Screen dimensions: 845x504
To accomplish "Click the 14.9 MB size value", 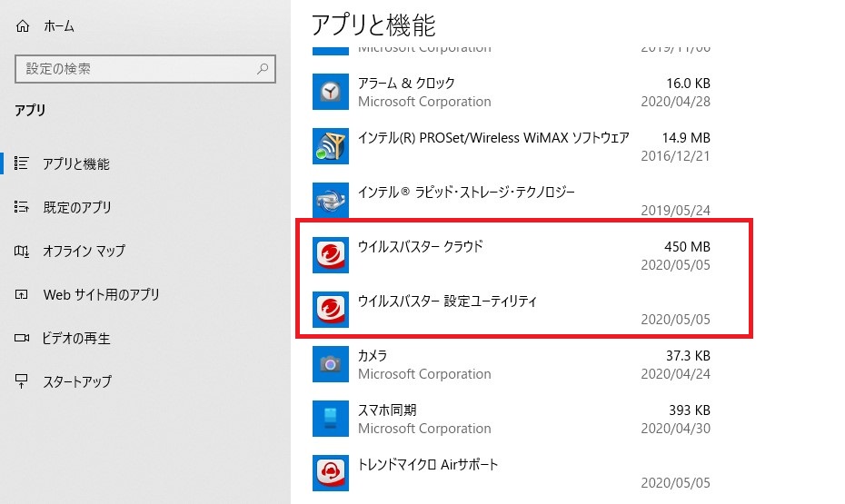I will 686,138.
